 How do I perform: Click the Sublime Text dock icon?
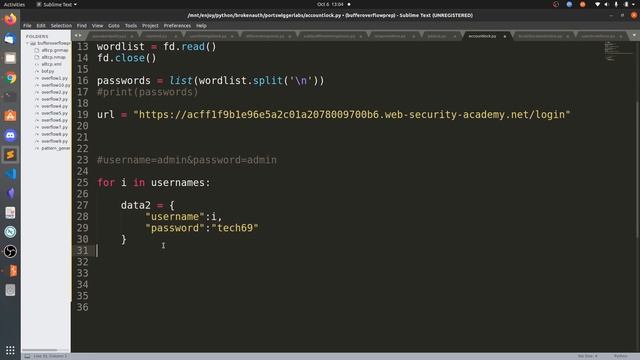click(x=10, y=155)
